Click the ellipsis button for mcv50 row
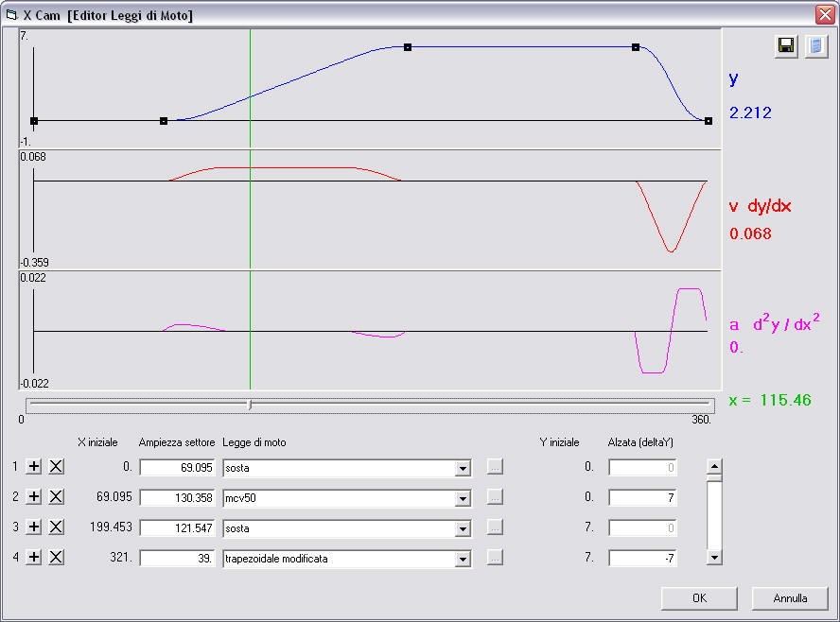 pyautogui.click(x=495, y=497)
